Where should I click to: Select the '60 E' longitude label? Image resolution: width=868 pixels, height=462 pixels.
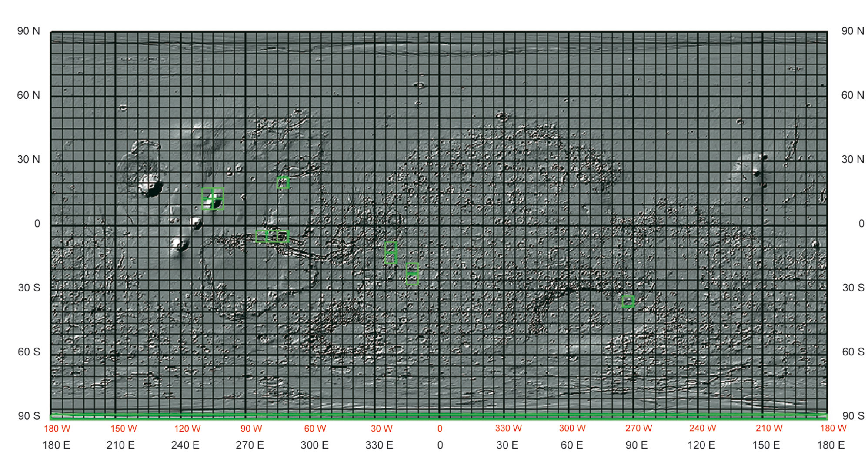pos(572,445)
